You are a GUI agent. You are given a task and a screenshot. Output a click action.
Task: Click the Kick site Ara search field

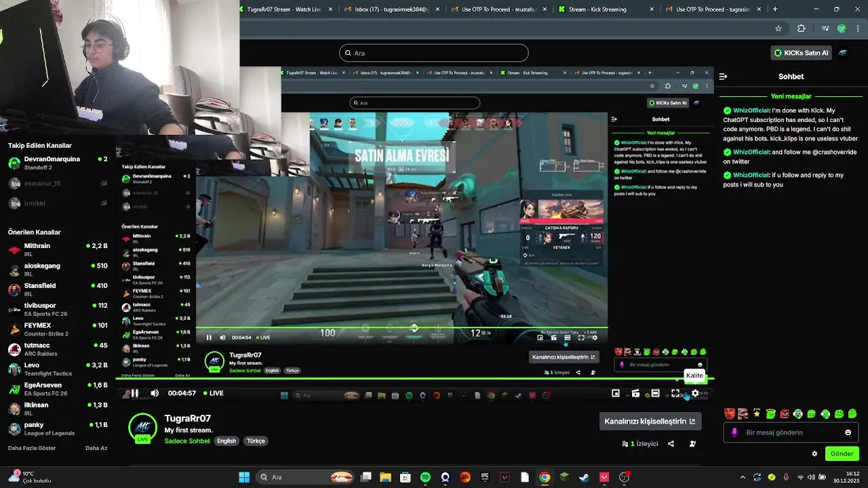pyautogui.click(x=434, y=53)
